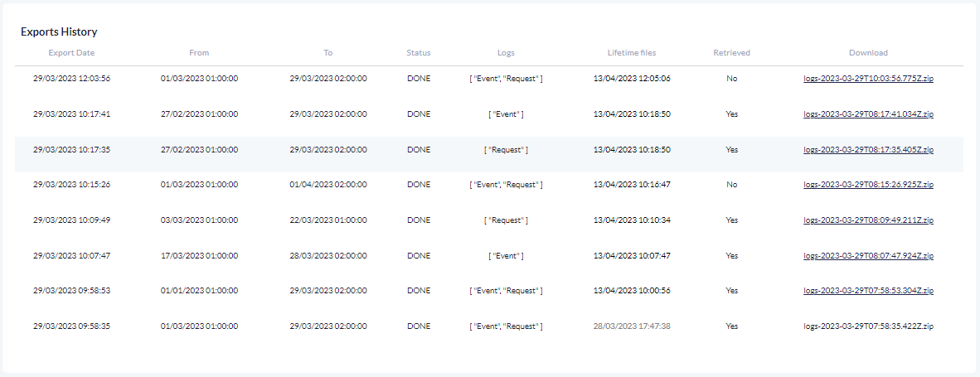Viewport: 980px width, 377px height.
Task: Click the Status column header
Action: pos(419,53)
